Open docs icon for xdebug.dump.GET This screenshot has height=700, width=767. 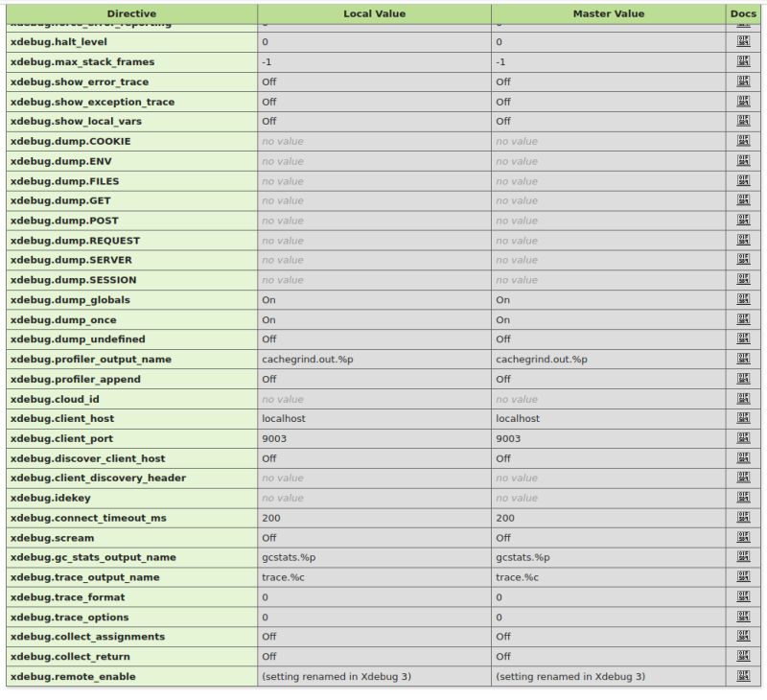(x=743, y=199)
